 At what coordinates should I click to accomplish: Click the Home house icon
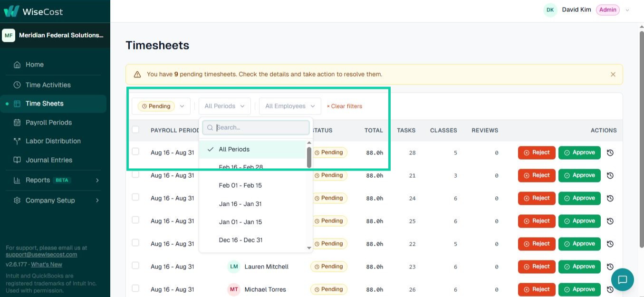click(17, 65)
